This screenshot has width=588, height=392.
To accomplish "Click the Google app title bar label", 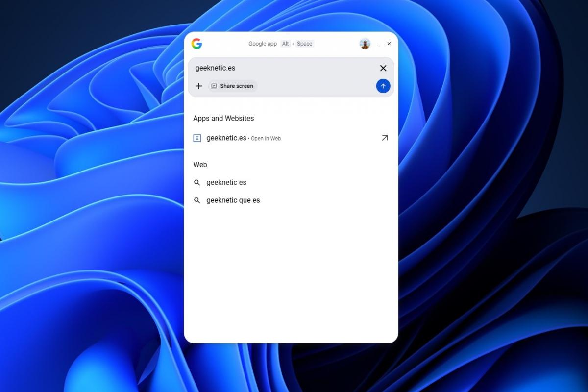I will coord(263,44).
